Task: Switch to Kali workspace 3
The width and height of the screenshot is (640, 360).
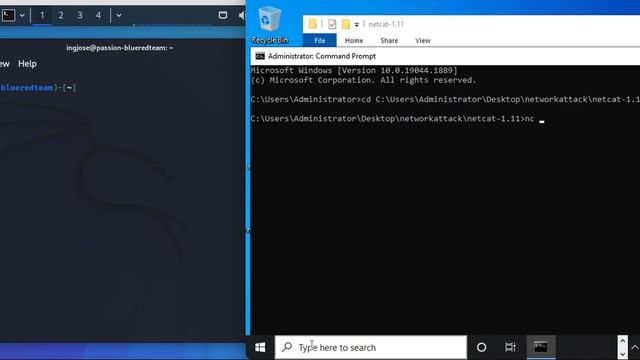Action: (x=80, y=16)
